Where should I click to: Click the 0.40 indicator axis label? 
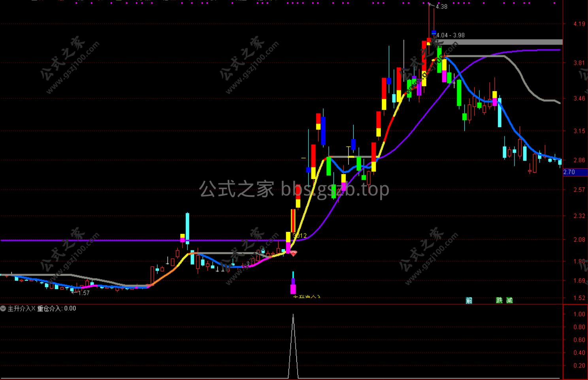coord(579,353)
